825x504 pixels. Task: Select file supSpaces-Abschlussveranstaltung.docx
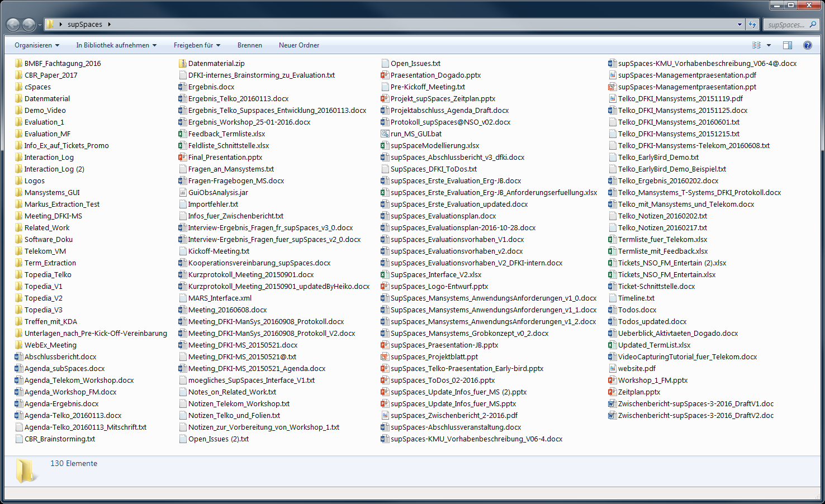pos(451,427)
